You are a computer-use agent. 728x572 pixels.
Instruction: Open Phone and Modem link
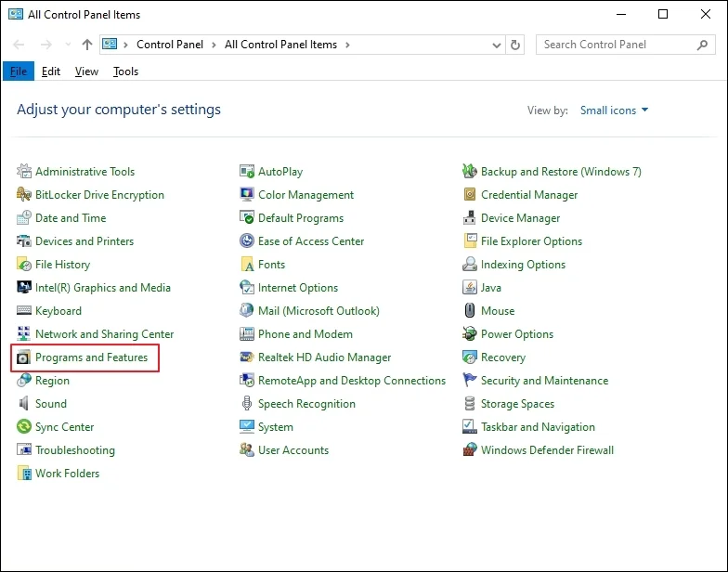(x=305, y=334)
